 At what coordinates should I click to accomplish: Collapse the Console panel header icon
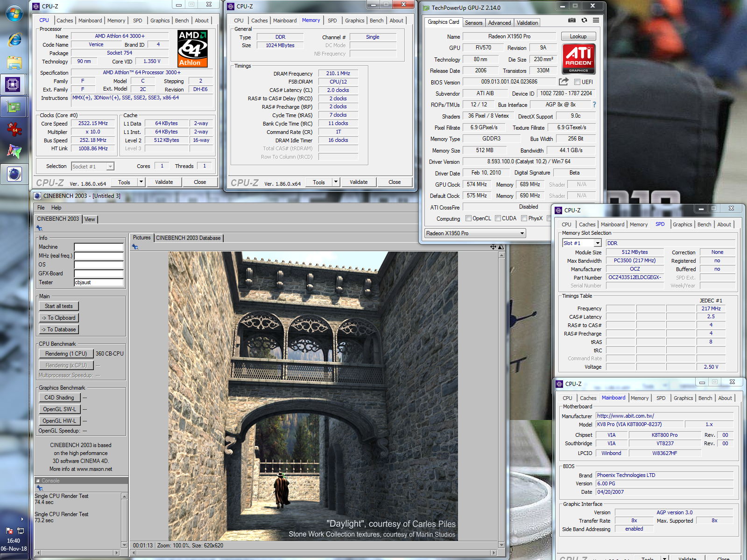pos(38,481)
